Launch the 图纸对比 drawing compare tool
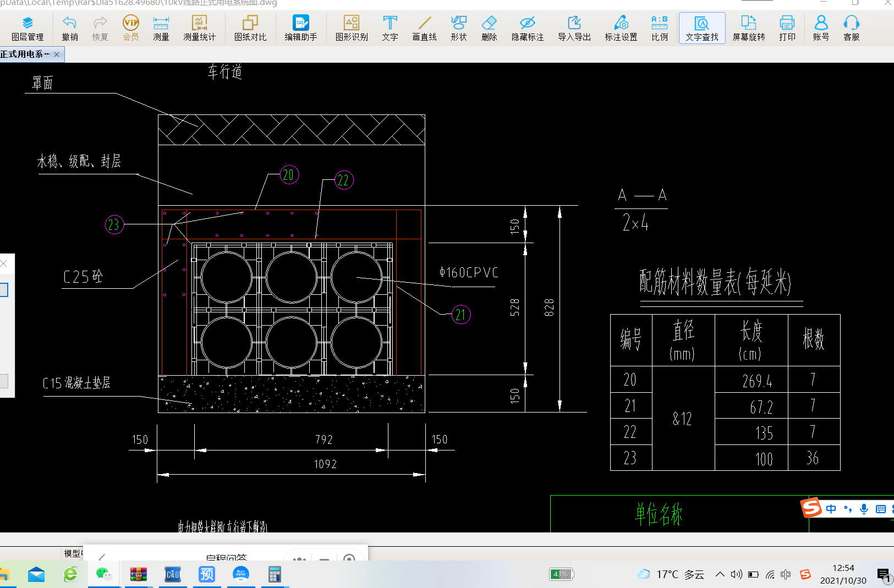The width and height of the screenshot is (894, 588). [250, 28]
